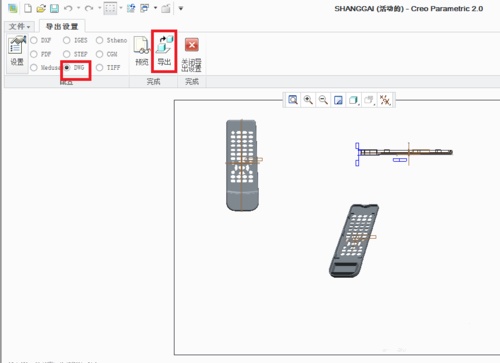
Task: Expand the quick access toolbar customize arrow
Action: 181,8
